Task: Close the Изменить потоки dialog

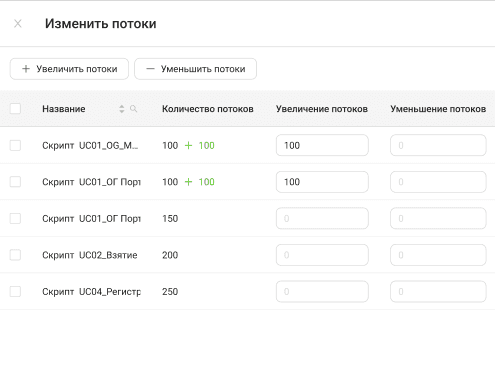Action: [x=18, y=24]
